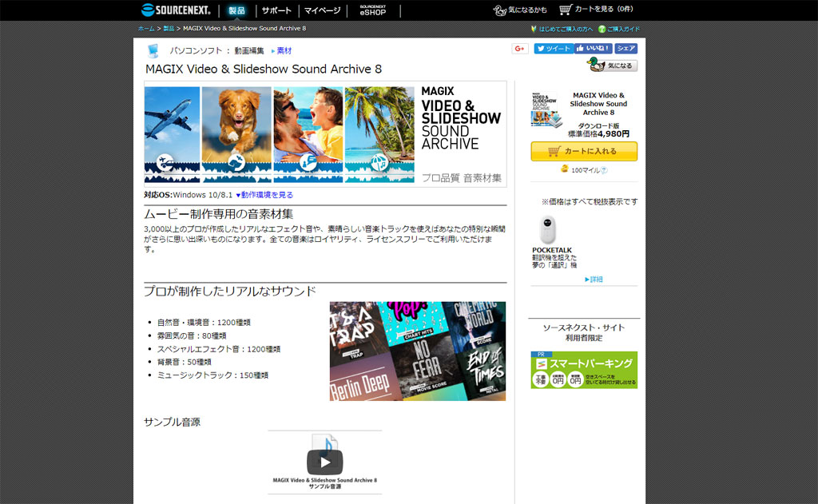The image size is (818, 504).
Task: Click the カートに入れる add-to-cart button
Action: click(584, 151)
